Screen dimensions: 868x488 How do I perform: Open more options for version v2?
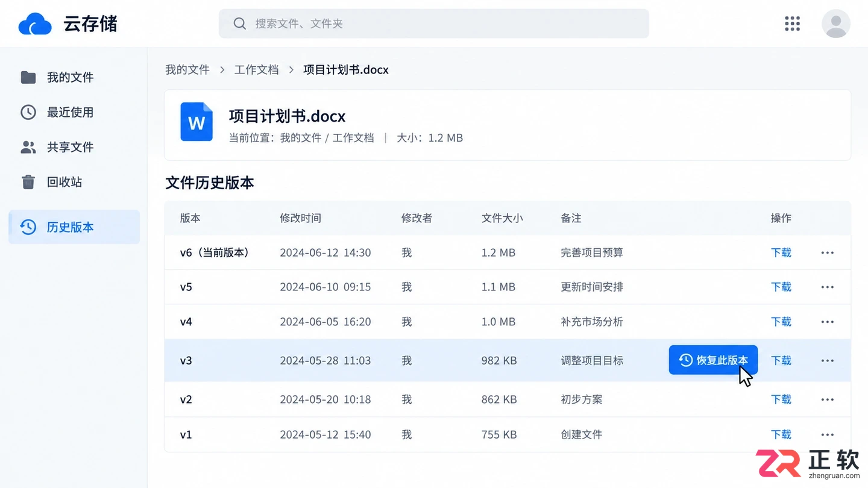click(x=828, y=399)
